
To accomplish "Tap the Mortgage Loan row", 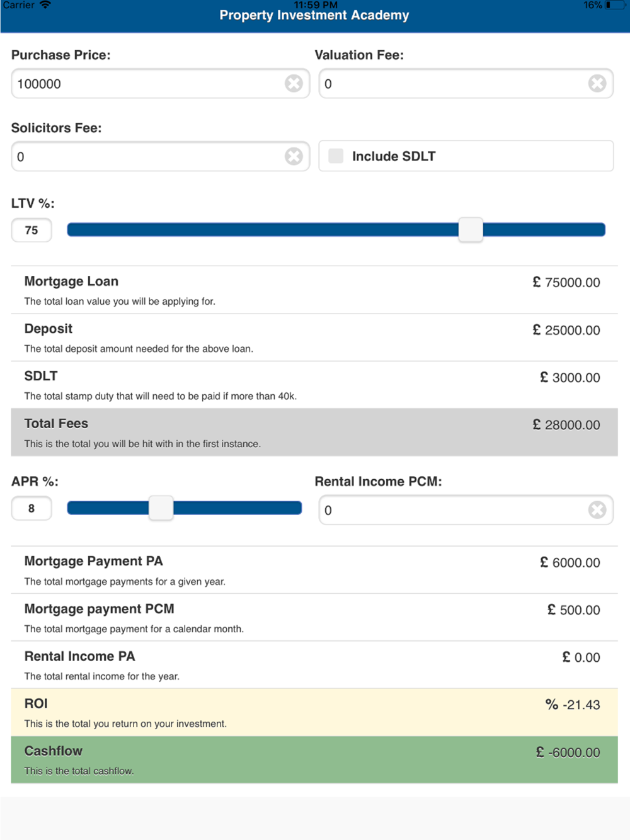I will pyautogui.click(x=314, y=290).
